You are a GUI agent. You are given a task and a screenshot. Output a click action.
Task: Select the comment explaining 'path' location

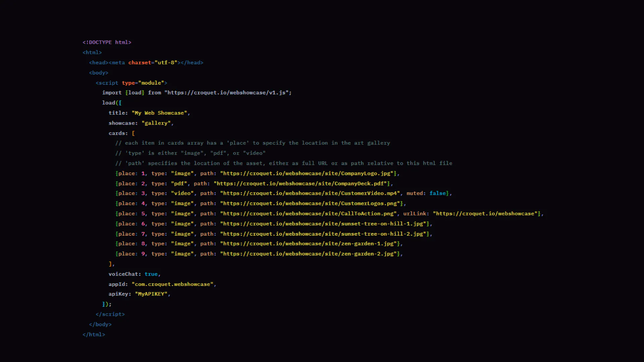click(x=284, y=163)
